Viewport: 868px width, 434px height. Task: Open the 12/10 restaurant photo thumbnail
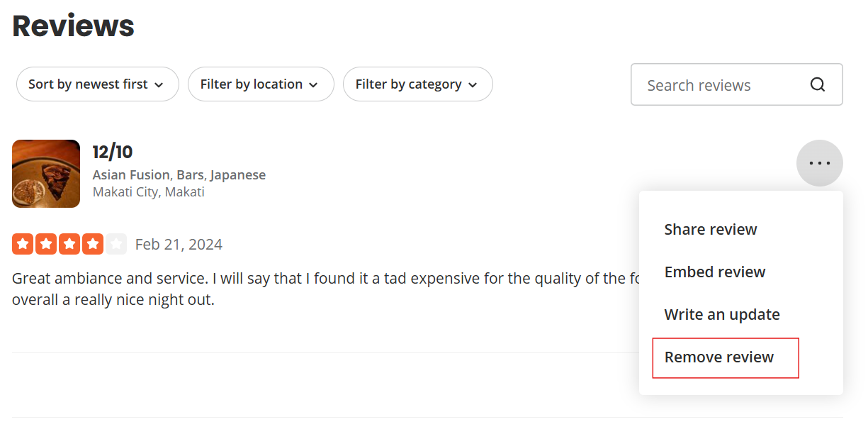(x=46, y=174)
